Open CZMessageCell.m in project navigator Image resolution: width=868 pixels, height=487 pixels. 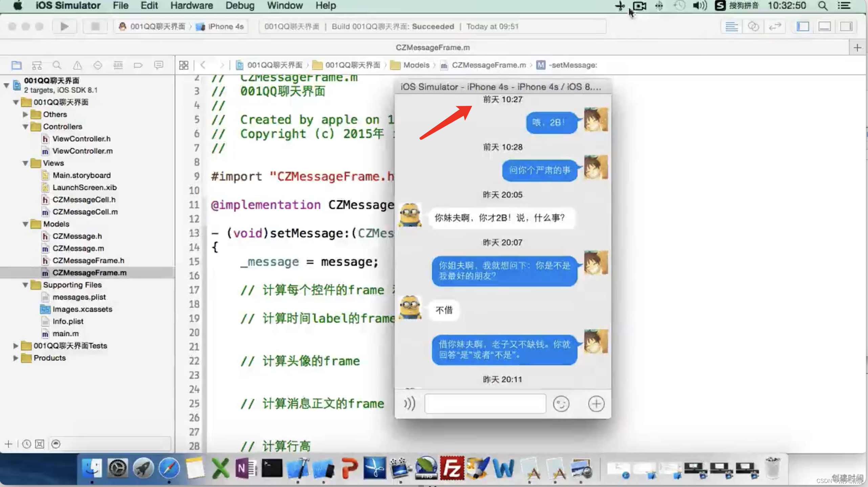(85, 212)
